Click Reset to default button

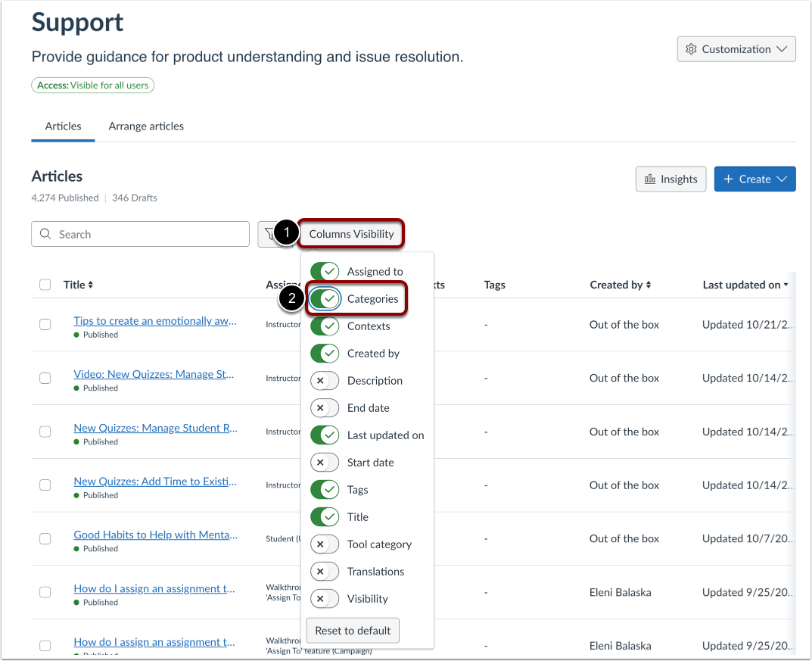pyautogui.click(x=353, y=631)
